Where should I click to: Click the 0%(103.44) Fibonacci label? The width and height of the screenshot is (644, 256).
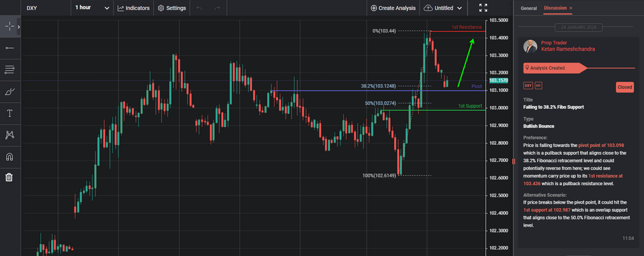point(384,31)
